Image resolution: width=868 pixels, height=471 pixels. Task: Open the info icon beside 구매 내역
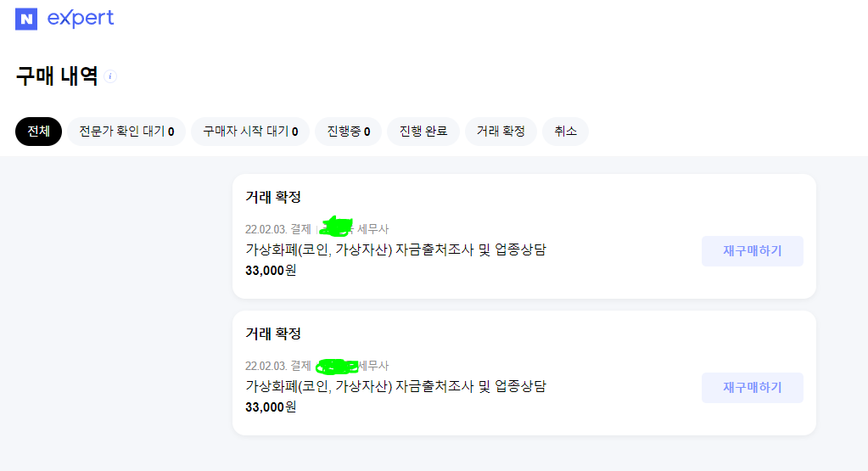pos(111,76)
